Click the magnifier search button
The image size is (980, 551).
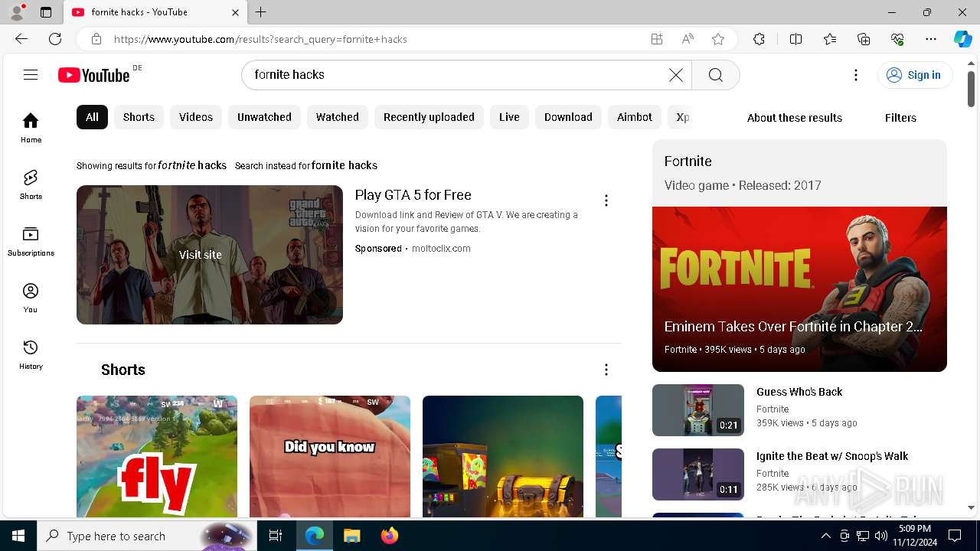click(x=716, y=74)
